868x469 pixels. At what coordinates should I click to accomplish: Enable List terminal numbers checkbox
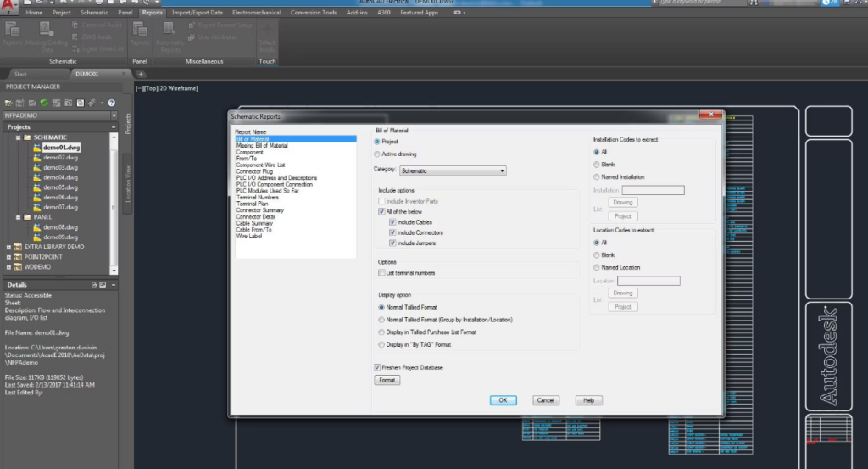pos(381,273)
